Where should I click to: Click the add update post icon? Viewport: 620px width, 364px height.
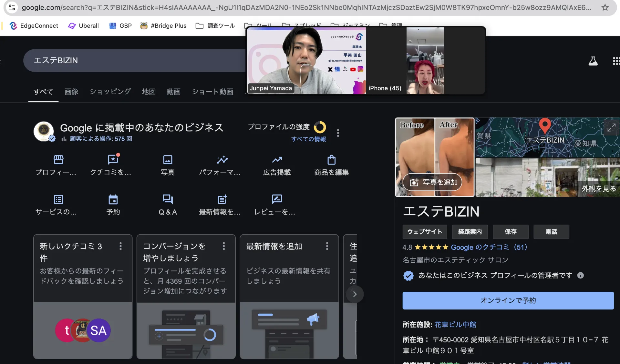[x=222, y=199]
